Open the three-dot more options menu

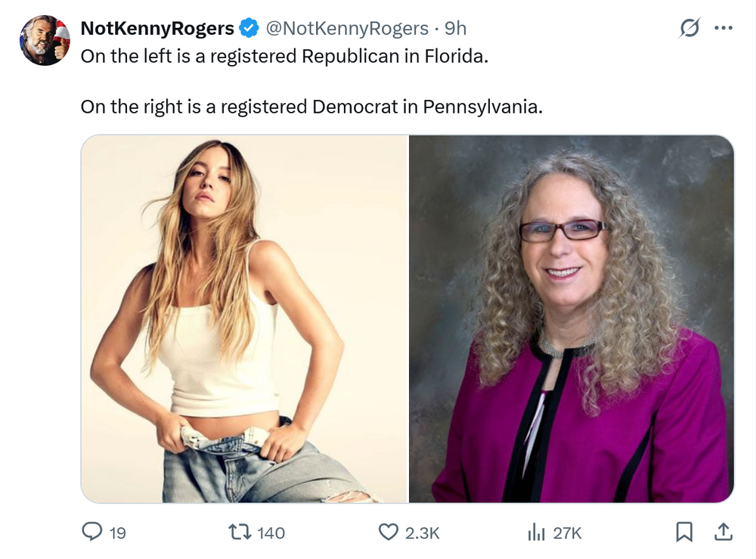pyautogui.click(x=723, y=29)
